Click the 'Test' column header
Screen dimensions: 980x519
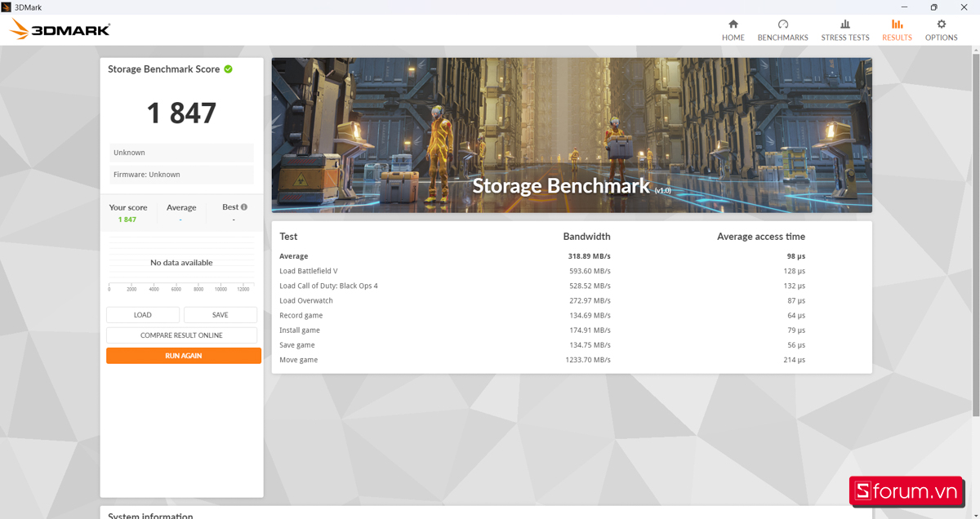(x=288, y=237)
